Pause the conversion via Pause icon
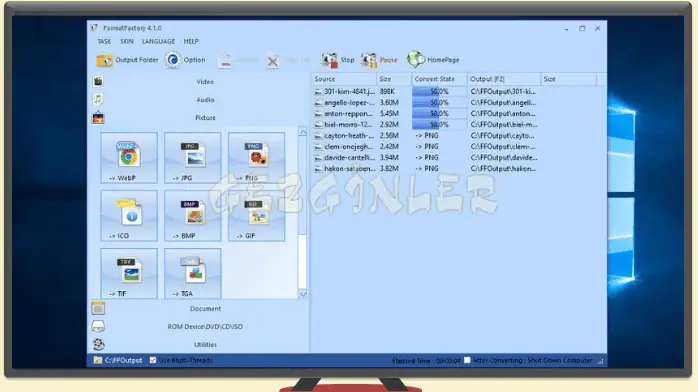The width and height of the screenshot is (698, 392). [x=369, y=60]
